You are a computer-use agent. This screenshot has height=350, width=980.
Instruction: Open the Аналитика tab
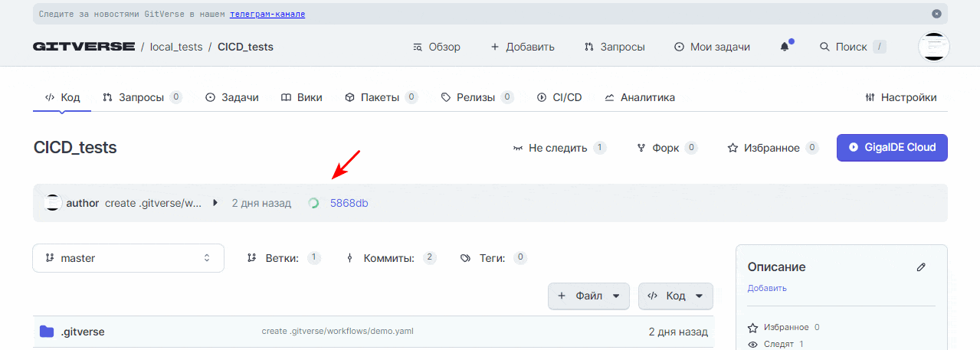click(640, 97)
